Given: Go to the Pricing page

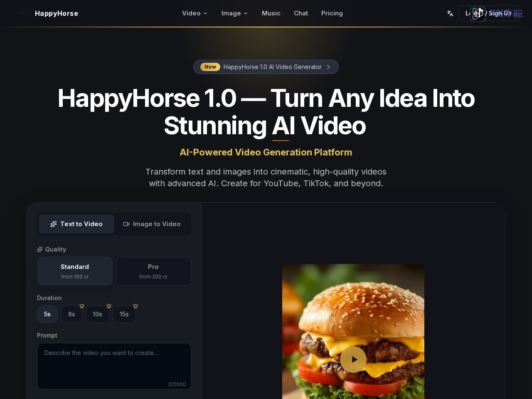Looking at the screenshot, I should [x=332, y=13].
